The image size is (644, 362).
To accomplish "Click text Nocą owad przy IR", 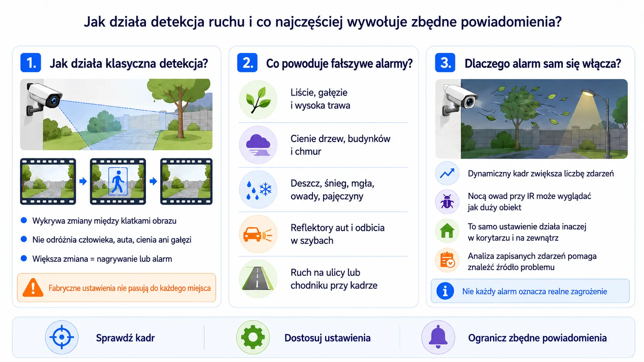I will coord(529,202).
